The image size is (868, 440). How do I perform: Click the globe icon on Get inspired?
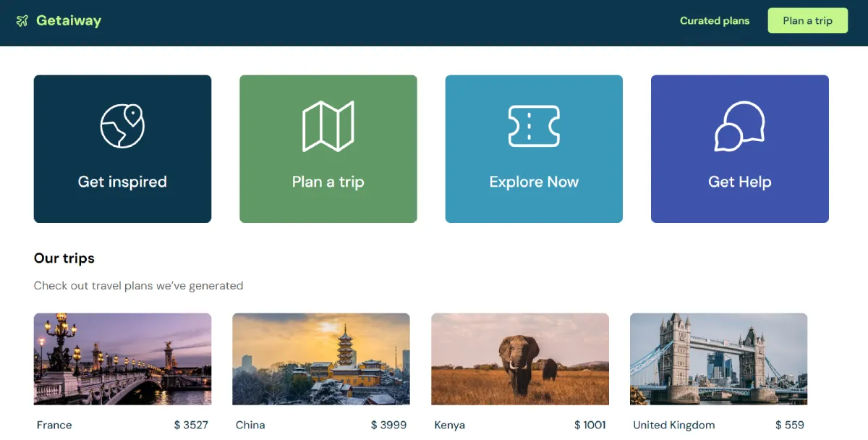tap(122, 126)
